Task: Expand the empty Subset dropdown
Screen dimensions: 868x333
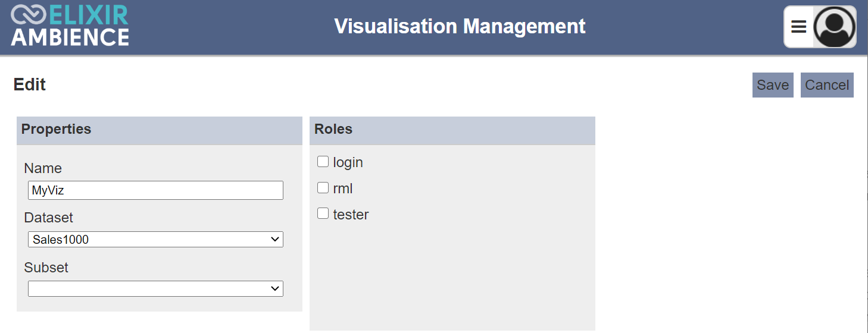Action: click(x=155, y=288)
